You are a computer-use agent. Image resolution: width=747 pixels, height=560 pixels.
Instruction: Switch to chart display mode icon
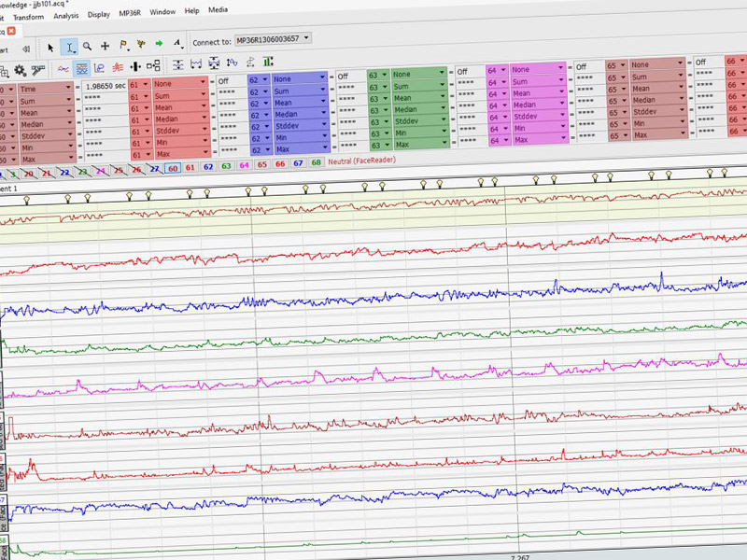pyautogui.click(x=82, y=67)
